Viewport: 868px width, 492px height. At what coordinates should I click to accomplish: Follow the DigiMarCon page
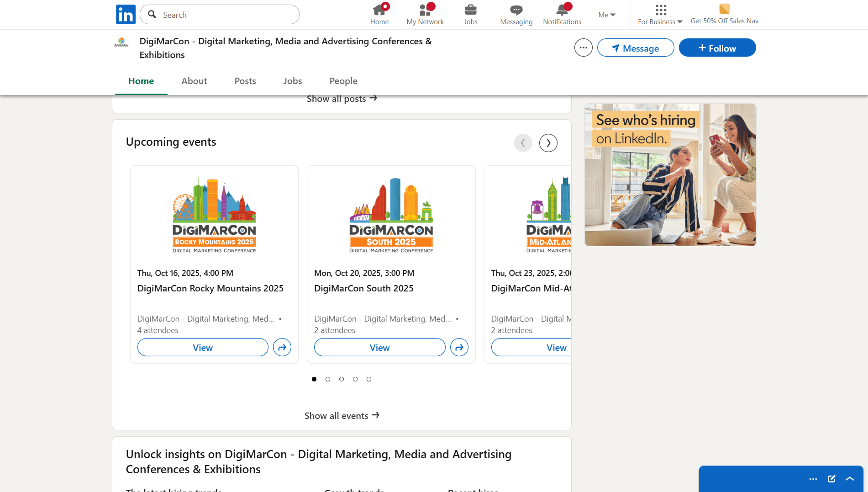point(717,48)
